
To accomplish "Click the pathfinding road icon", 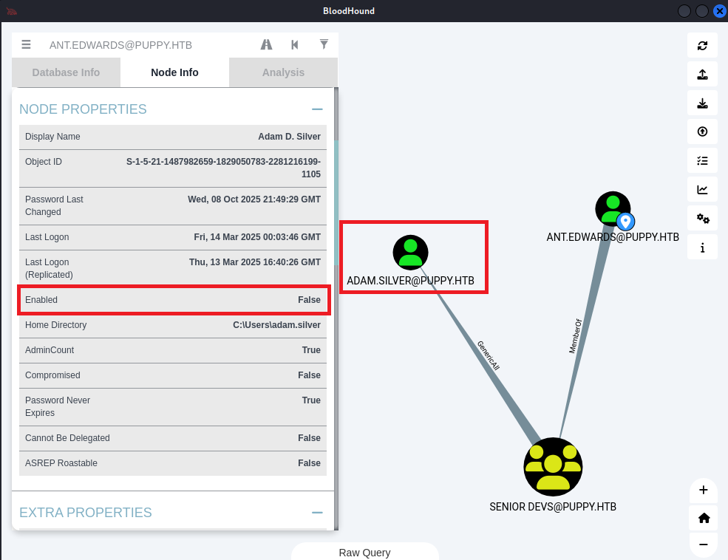I will pos(267,44).
